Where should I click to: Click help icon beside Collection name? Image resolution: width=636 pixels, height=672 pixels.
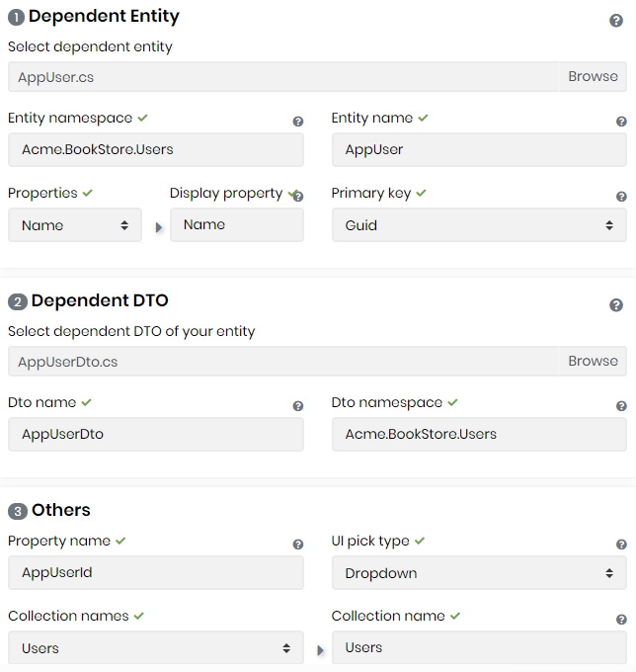pyautogui.click(x=621, y=620)
